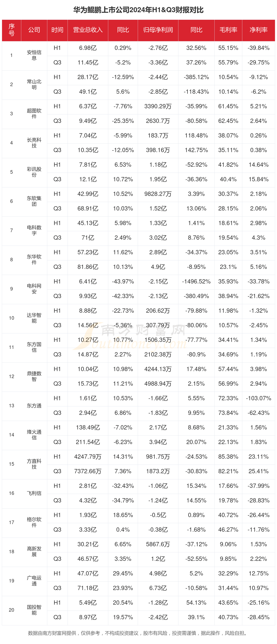Select the -103.07% net margin cell
The image size is (277, 644).
tap(258, 398)
